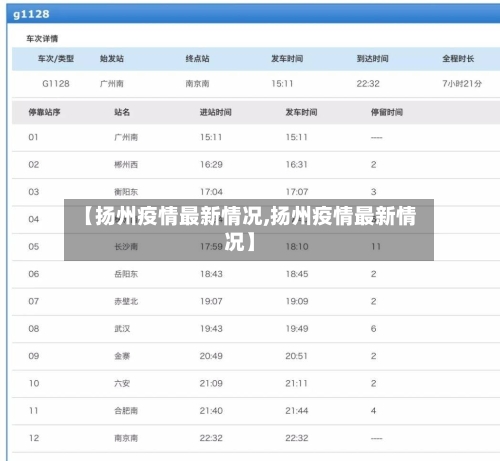This screenshot has height=461, width=500.
Task: Select station 岳阳东 in row 06
Action: point(126,274)
